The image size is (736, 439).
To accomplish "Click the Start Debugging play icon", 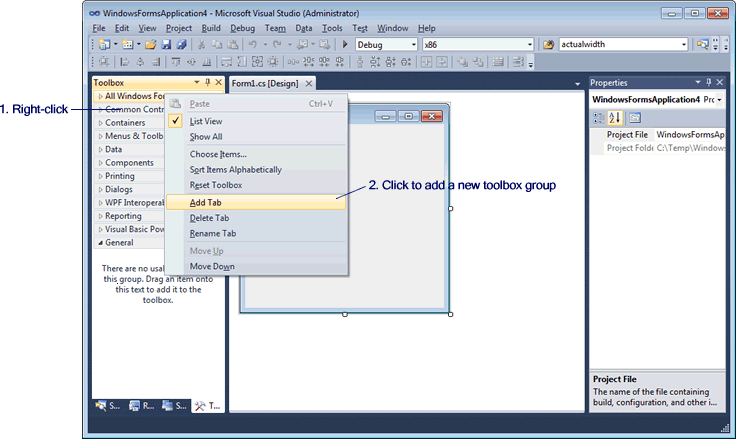I will coord(345,45).
